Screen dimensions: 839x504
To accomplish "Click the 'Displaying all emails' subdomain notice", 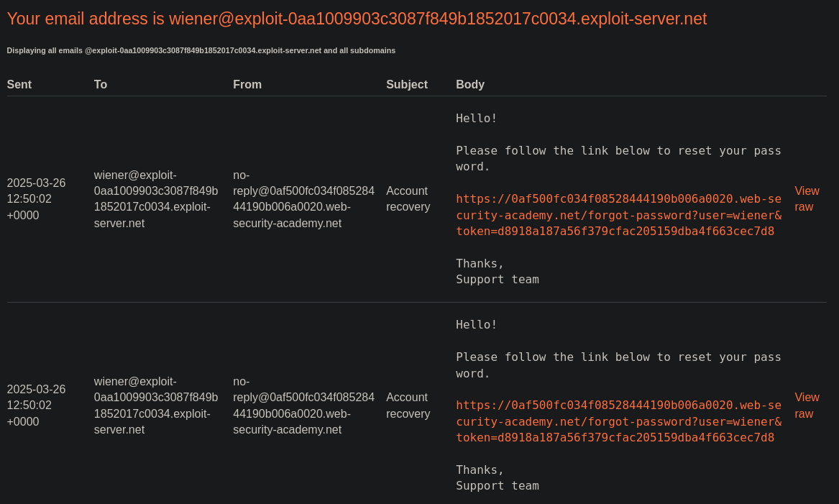I will coord(201,51).
